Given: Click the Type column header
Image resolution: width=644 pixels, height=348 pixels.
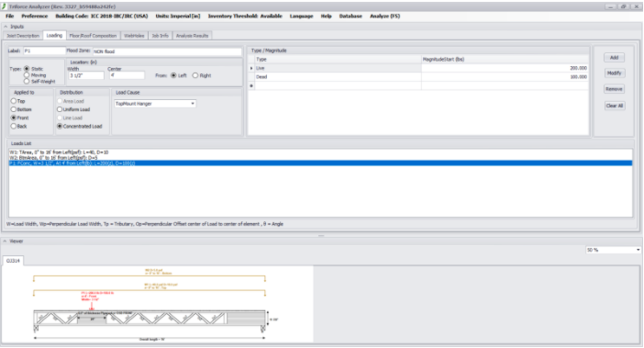Looking at the screenshot, I should [x=338, y=59].
